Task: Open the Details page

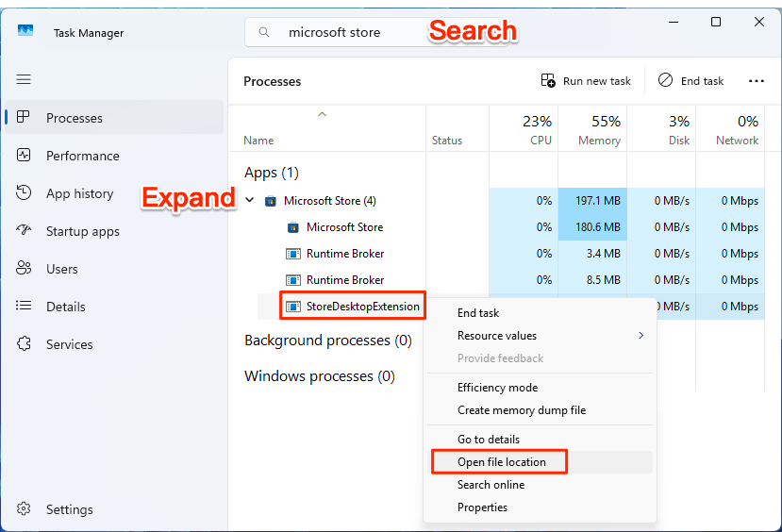Action: pyautogui.click(x=114, y=307)
